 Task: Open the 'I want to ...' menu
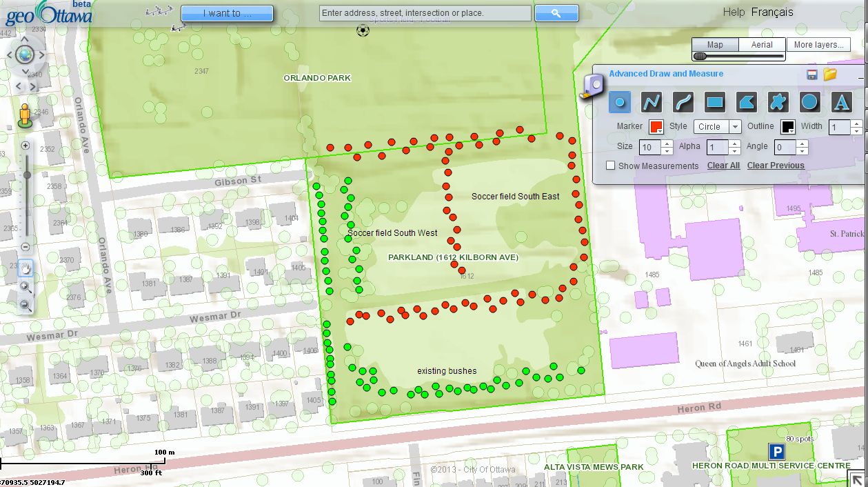[227, 13]
